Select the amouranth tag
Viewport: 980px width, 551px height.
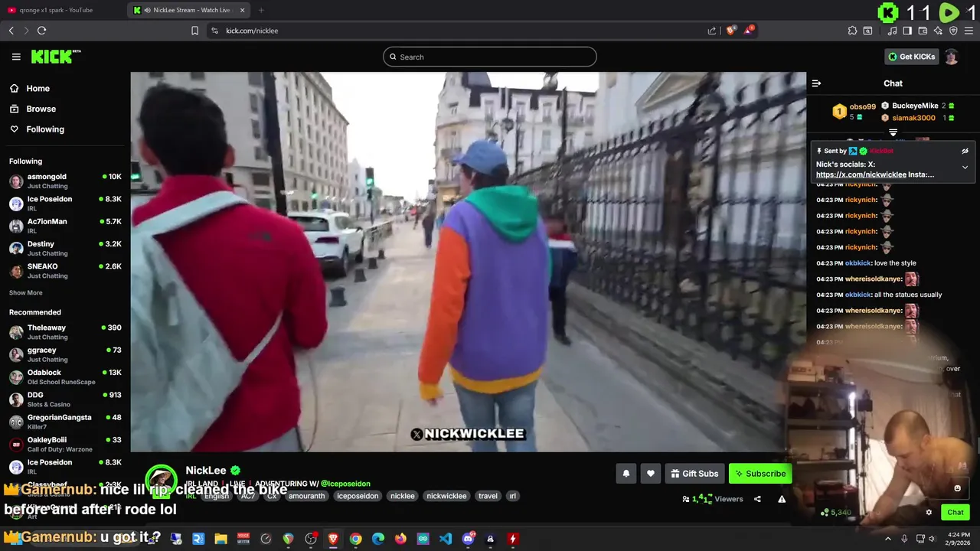point(307,496)
